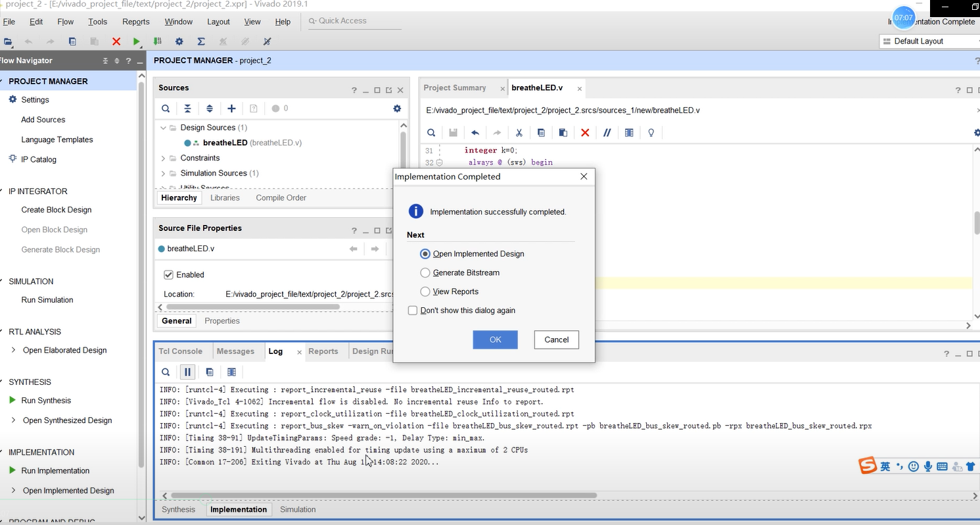Click the lightbulb icon in editor toolbar
This screenshot has width=980, height=525.
pyautogui.click(x=651, y=133)
